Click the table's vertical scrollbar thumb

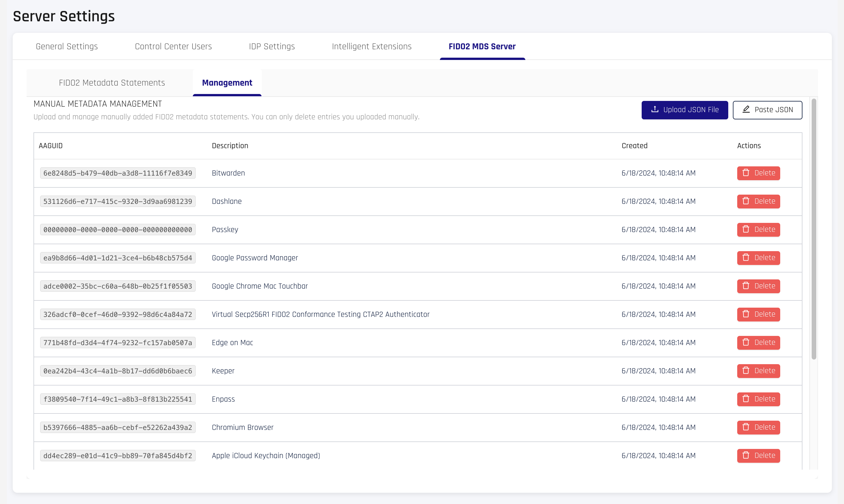click(x=814, y=229)
